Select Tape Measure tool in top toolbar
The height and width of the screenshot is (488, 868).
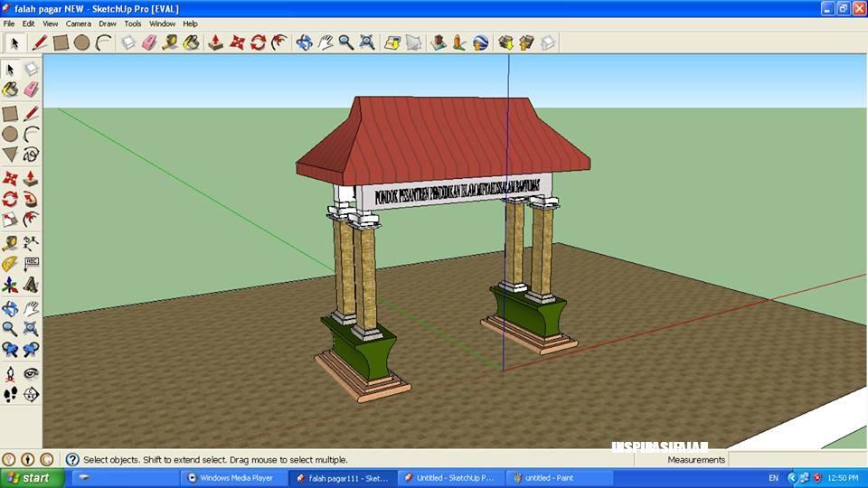170,42
